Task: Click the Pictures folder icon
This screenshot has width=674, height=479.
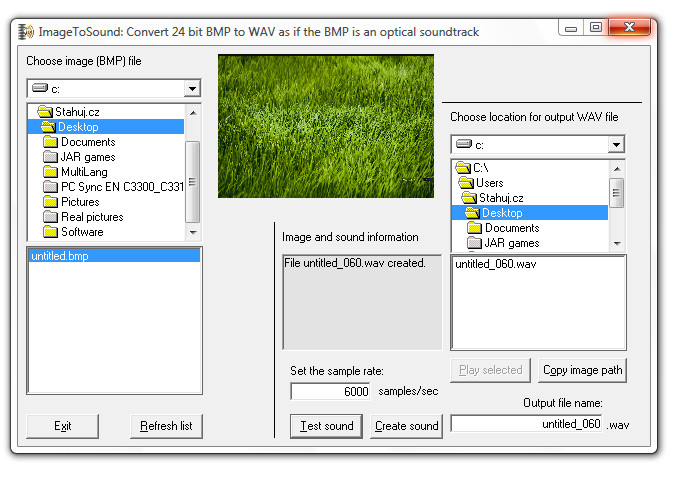Action: tap(50, 202)
